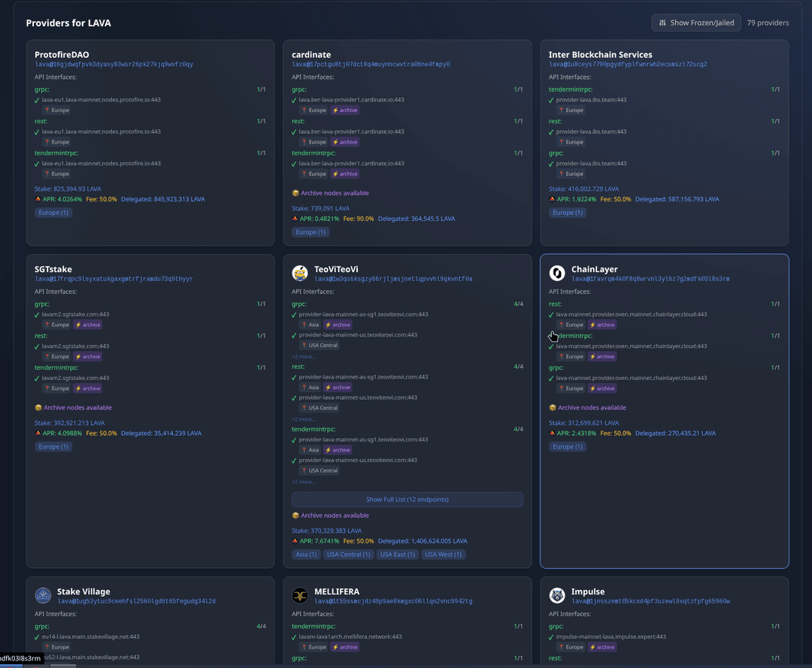812x668 pixels.
Task: Click Europe (1) tag on cardinate card
Action: 311,232
